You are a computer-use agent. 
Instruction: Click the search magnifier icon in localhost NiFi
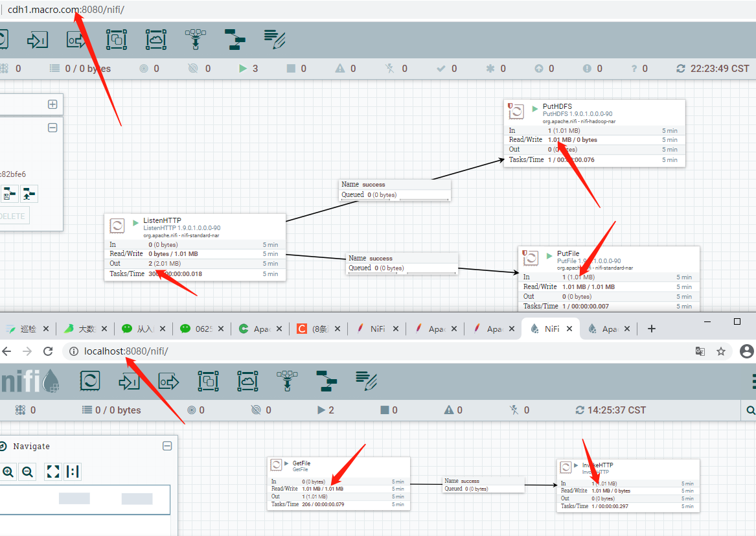(750, 410)
